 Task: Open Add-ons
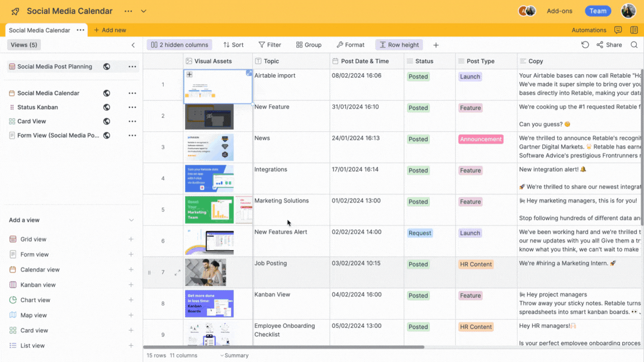[x=559, y=11]
